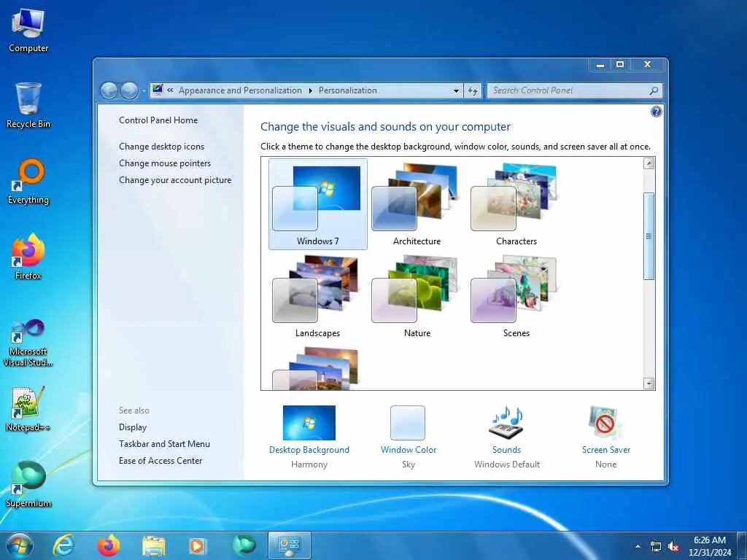Screen dimensions: 747x560
Task: Show hidden tray icons arrow
Action: (638, 546)
